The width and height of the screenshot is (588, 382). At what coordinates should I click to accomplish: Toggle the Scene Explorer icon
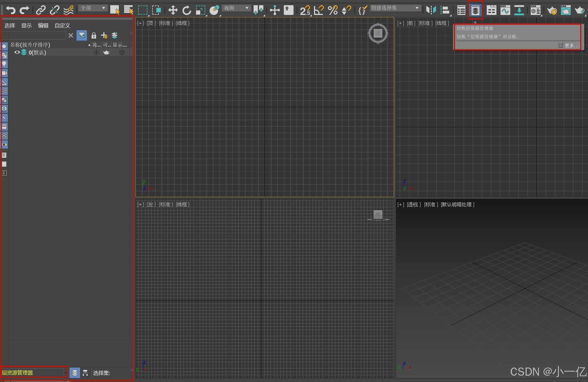461,10
